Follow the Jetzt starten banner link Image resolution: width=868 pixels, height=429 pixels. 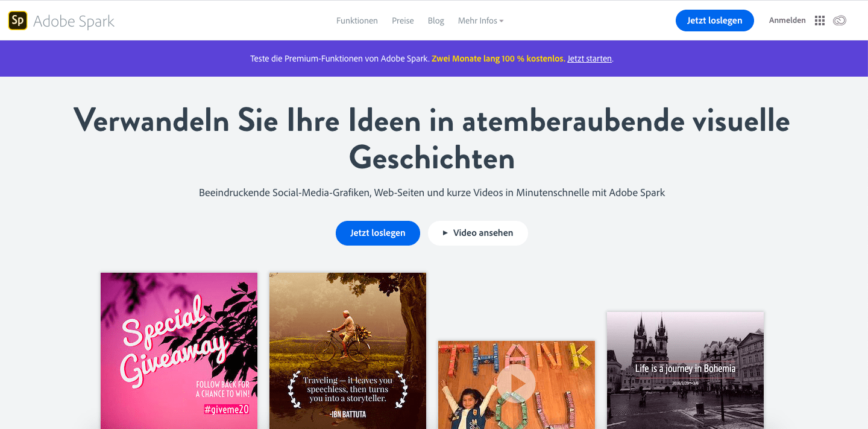point(590,59)
